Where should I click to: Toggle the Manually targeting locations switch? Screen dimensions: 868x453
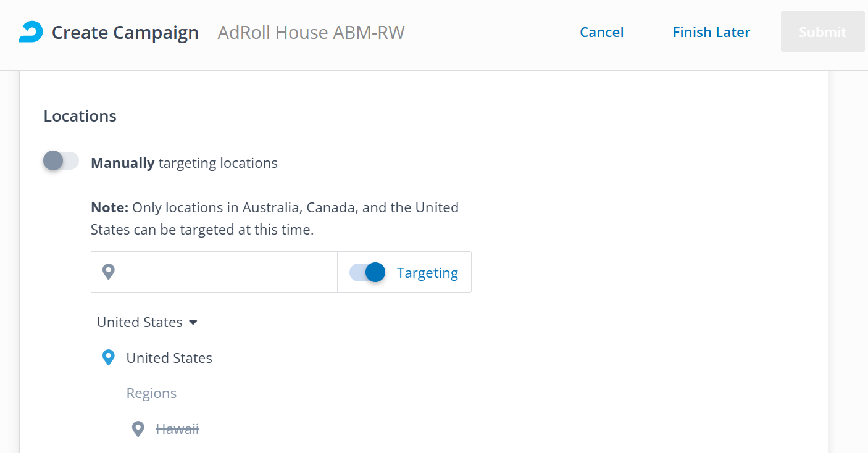click(x=61, y=162)
